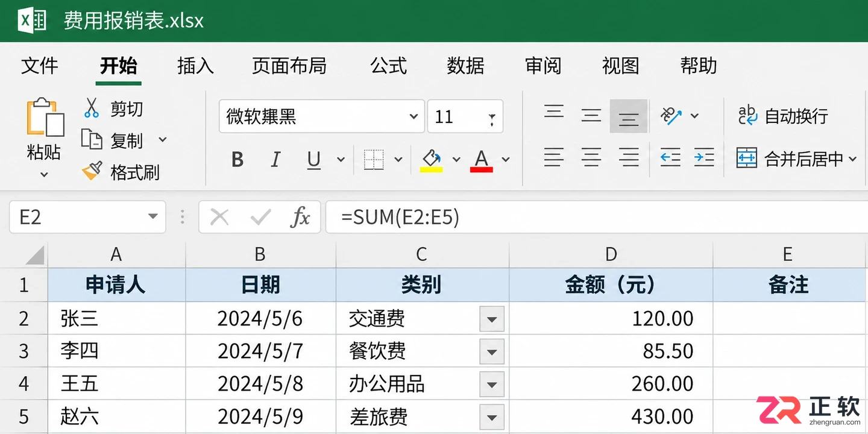Click the Cut scissors icon
868x434 pixels.
tap(91, 108)
